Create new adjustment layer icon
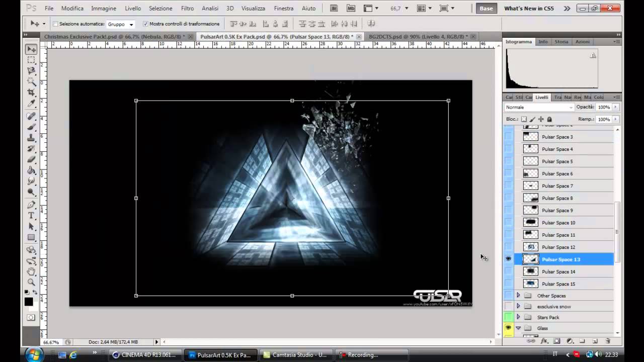Image resolution: width=644 pixels, height=362 pixels. [x=570, y=341]
